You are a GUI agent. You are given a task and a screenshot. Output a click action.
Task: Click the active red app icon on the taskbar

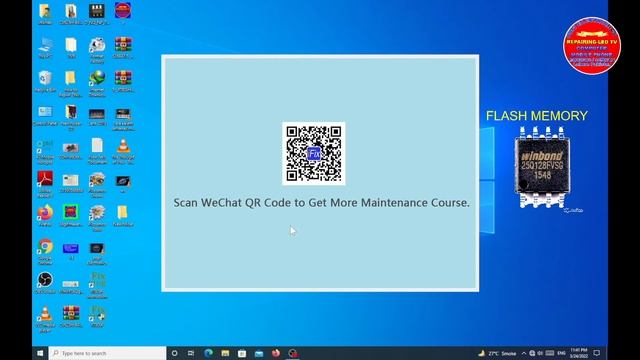pyautogui.click(x=293, y=353)
